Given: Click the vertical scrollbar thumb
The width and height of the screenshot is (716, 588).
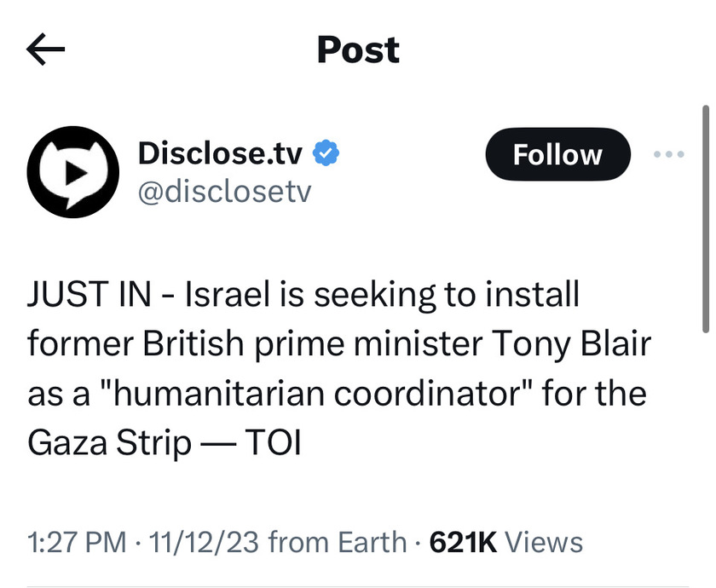Looking at the screenshot, I should pos(706,219).
